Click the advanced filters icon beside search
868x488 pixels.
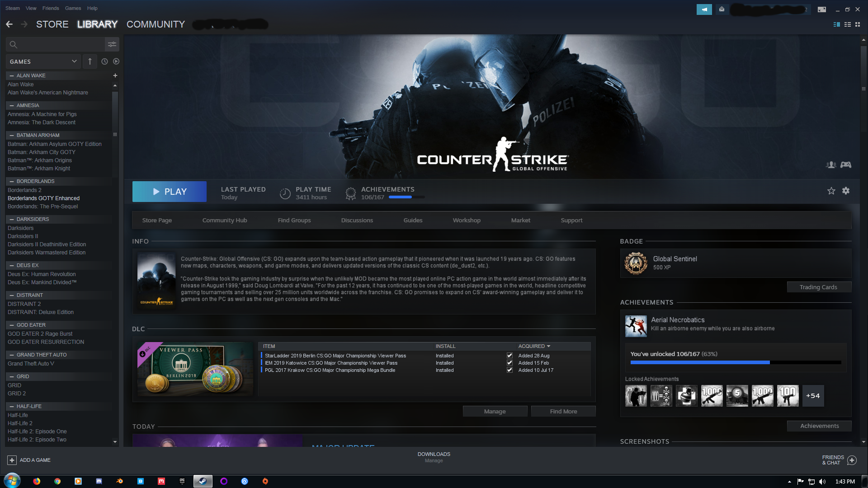pyautogui.click(x=112, y=44)
